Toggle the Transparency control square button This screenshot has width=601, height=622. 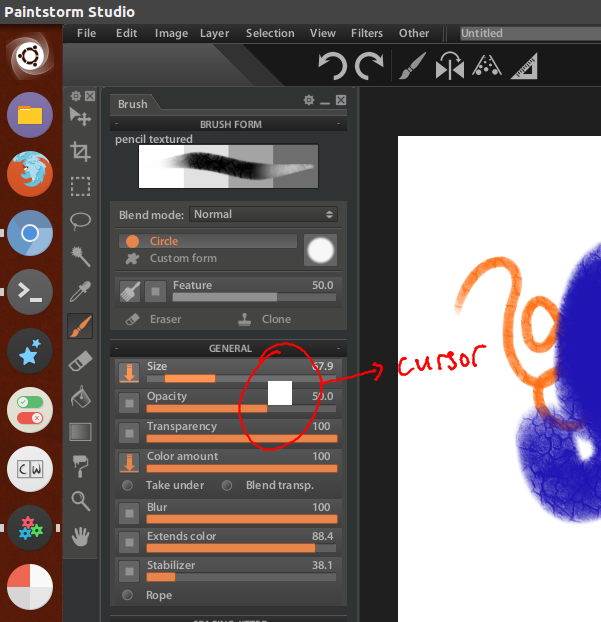pos(129,433)
